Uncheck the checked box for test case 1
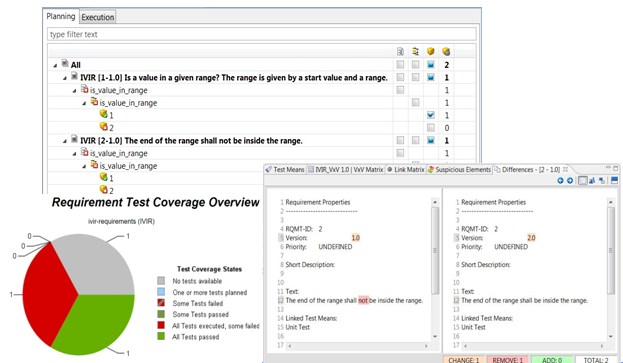This screenshot has height=363, width=623. coord(431,115)
